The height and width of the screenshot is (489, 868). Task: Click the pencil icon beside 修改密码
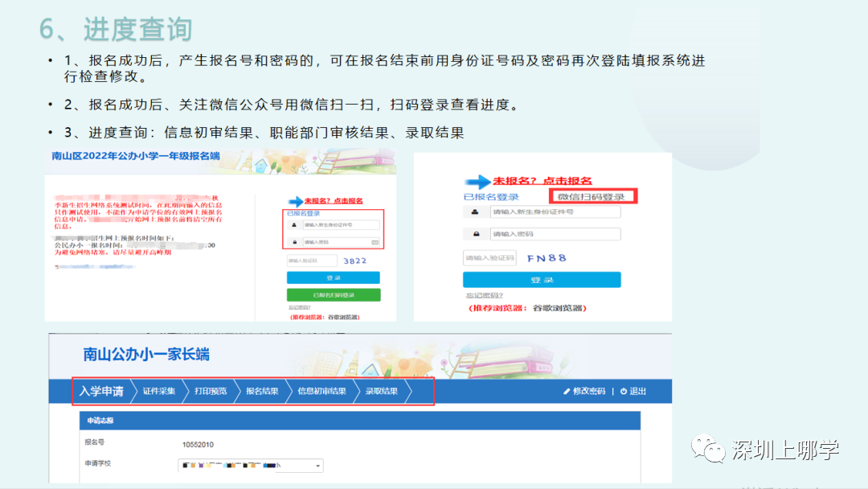[567, 392]
